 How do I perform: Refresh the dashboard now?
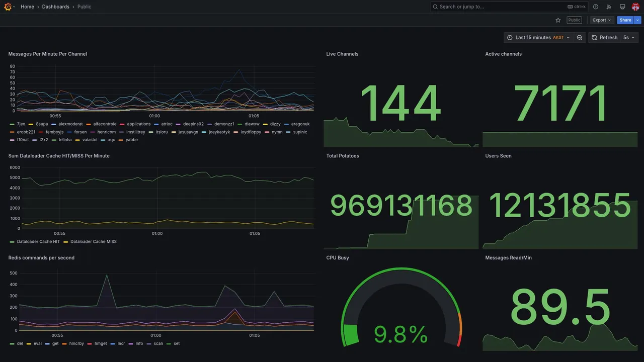604,38
